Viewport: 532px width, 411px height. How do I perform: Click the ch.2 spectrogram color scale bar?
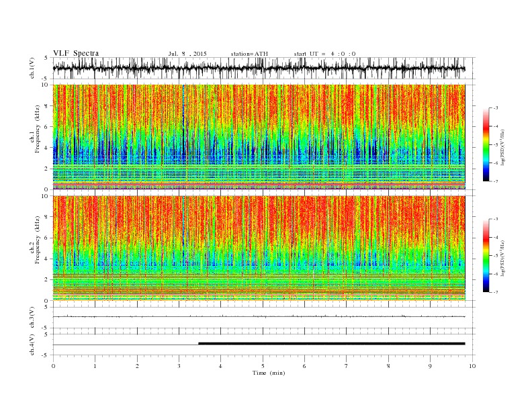tap(486, 256)
